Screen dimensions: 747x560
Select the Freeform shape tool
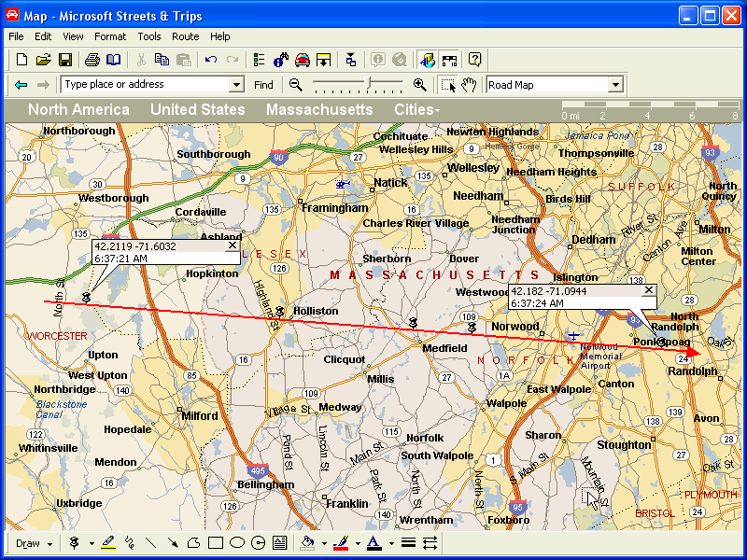coord(193,543)
